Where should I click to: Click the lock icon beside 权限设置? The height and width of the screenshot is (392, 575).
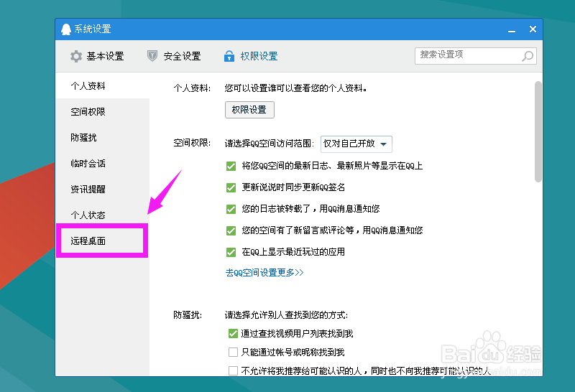(229, 56)
